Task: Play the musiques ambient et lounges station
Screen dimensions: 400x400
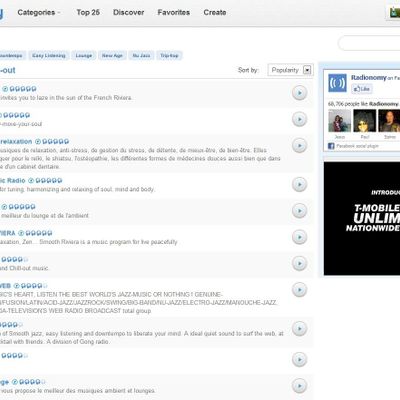Action: (x=299, y=386)
